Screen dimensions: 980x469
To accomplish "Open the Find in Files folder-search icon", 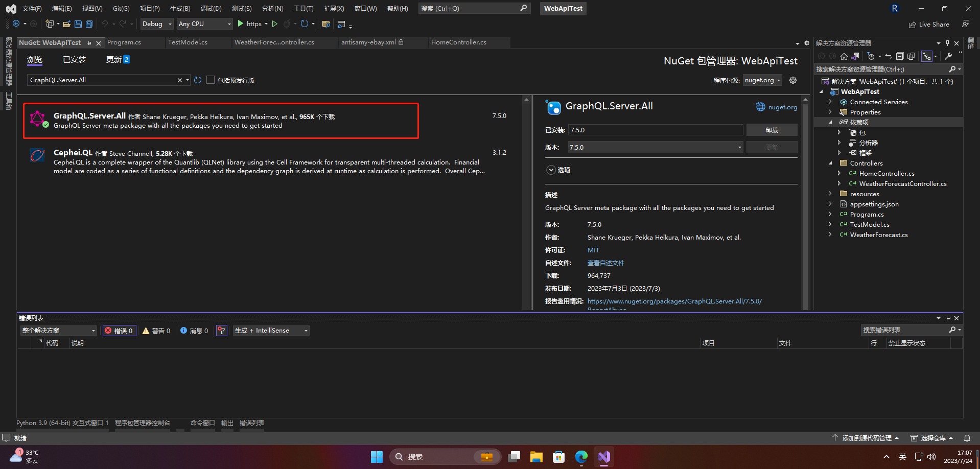I will click(x=326, y=24).
